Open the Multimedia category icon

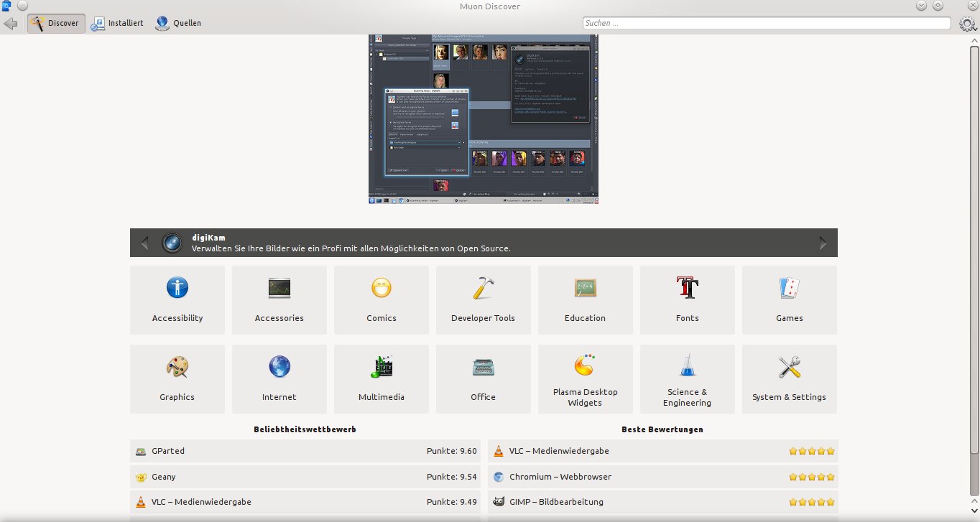(382, 367)
